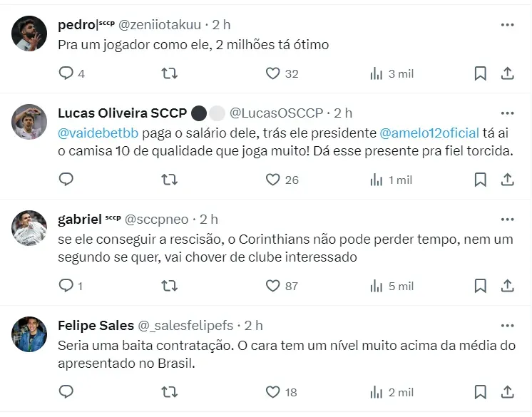532x417 pixels.
Task: View analytics on gabriel's tweet
Action: coord(377,286)
